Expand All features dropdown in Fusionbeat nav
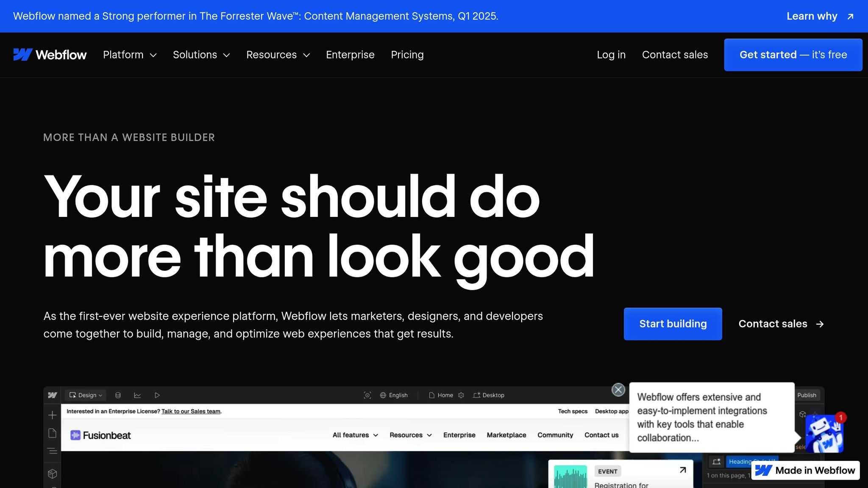 click(x=355, y=435)
